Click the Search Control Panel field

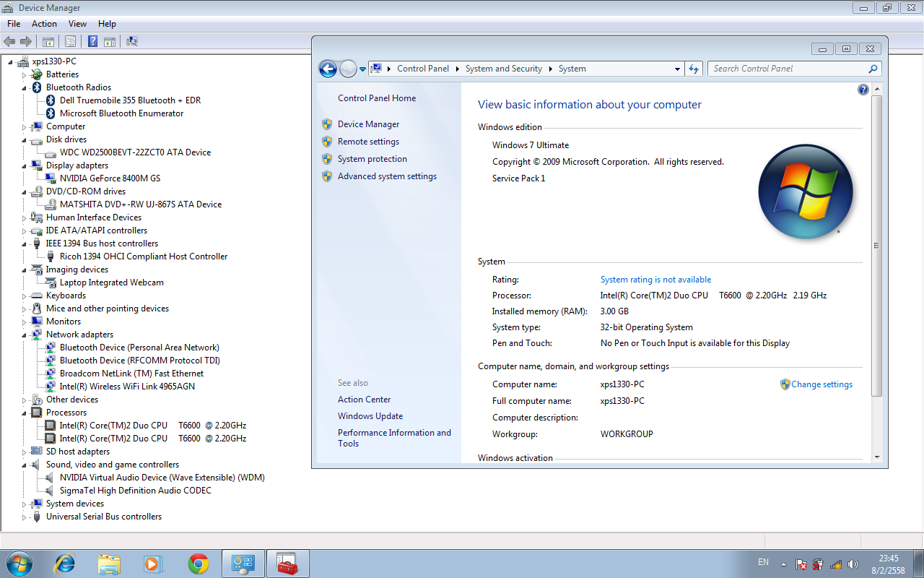pos(794,69)
